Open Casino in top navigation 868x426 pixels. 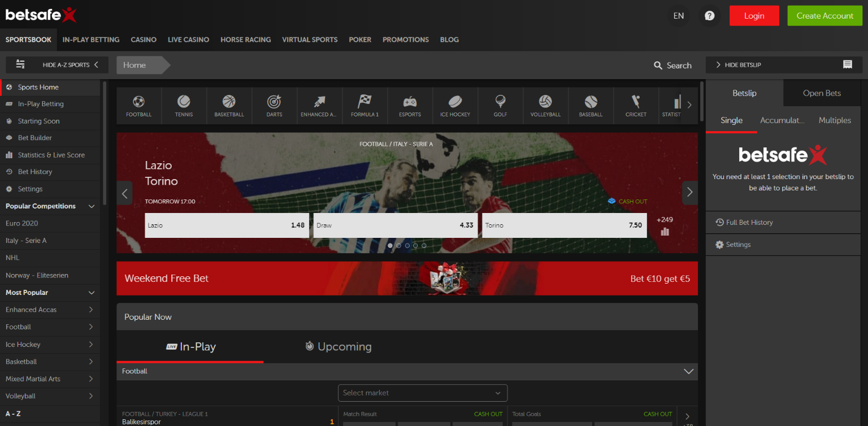144,40
